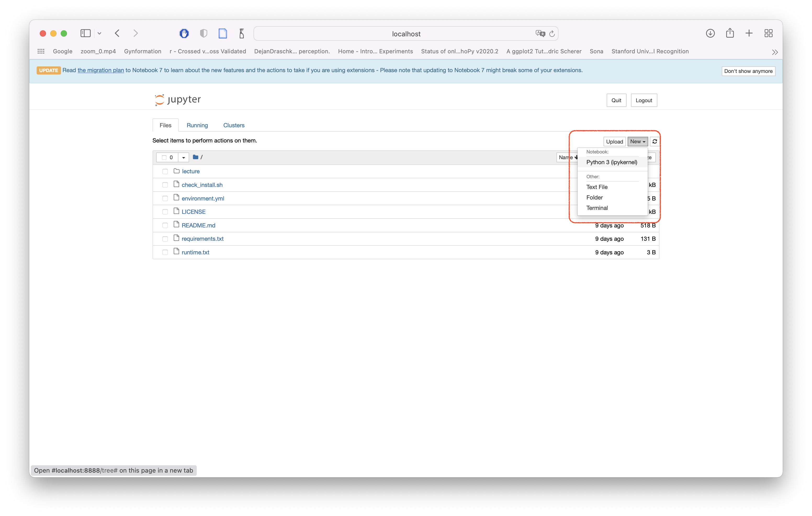812x516 pixels.
Task: Click the refresh file list icon
Action: coord(655,142)
